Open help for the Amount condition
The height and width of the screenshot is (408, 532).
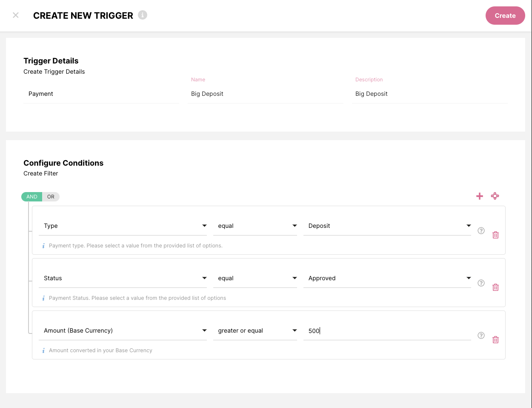coord(481,336)
